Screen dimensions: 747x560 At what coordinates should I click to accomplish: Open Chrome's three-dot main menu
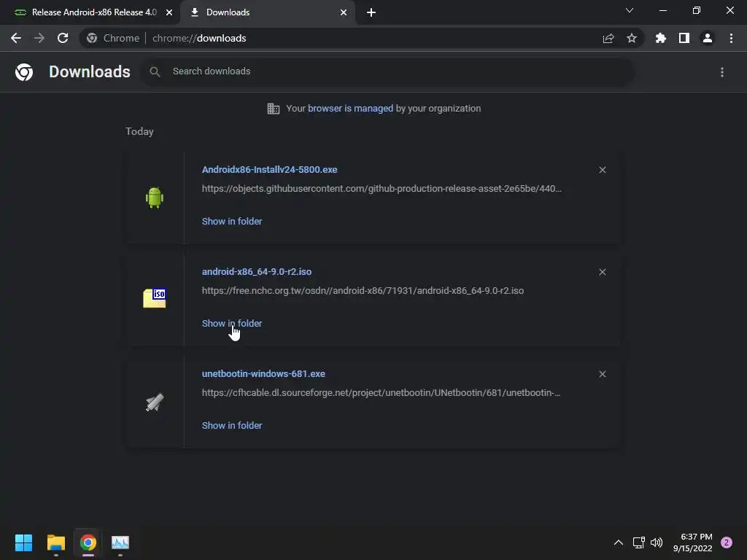731,38
